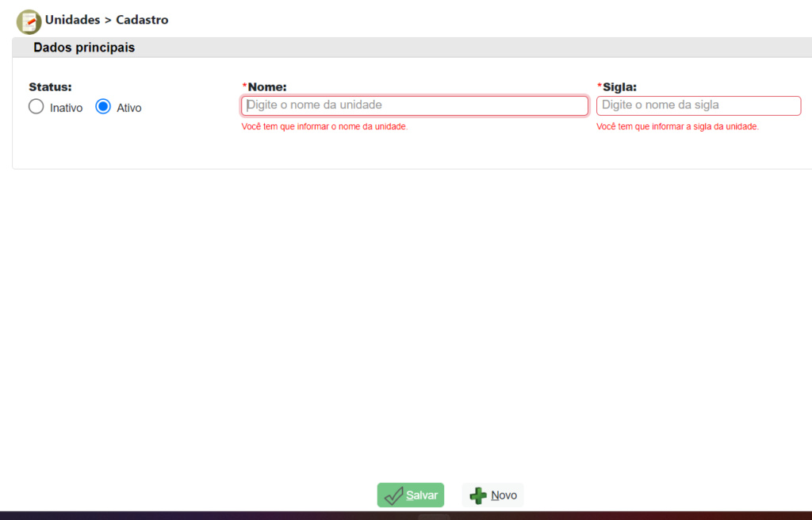Click the Unidades > Cadastro breadcrumb title

coord(106,20)
